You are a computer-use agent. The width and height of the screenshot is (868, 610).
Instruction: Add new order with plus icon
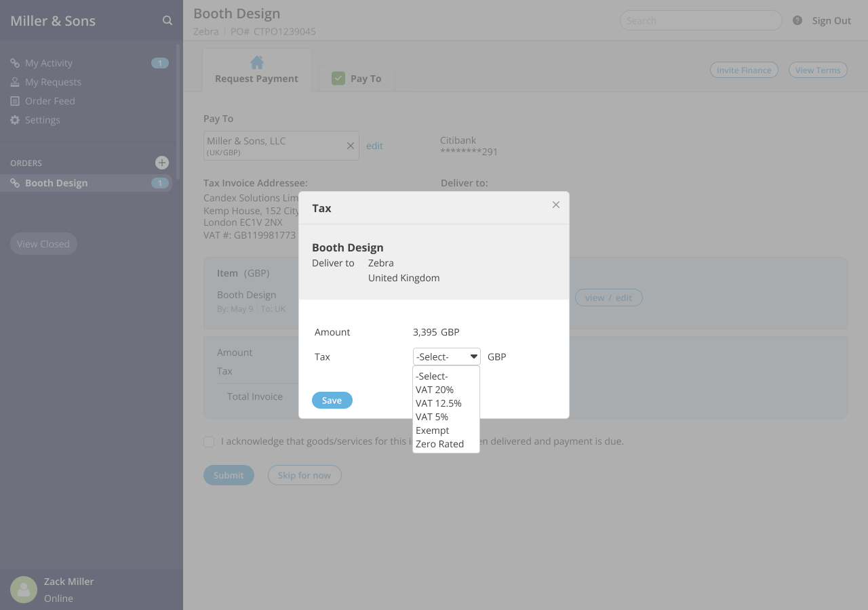161,163
